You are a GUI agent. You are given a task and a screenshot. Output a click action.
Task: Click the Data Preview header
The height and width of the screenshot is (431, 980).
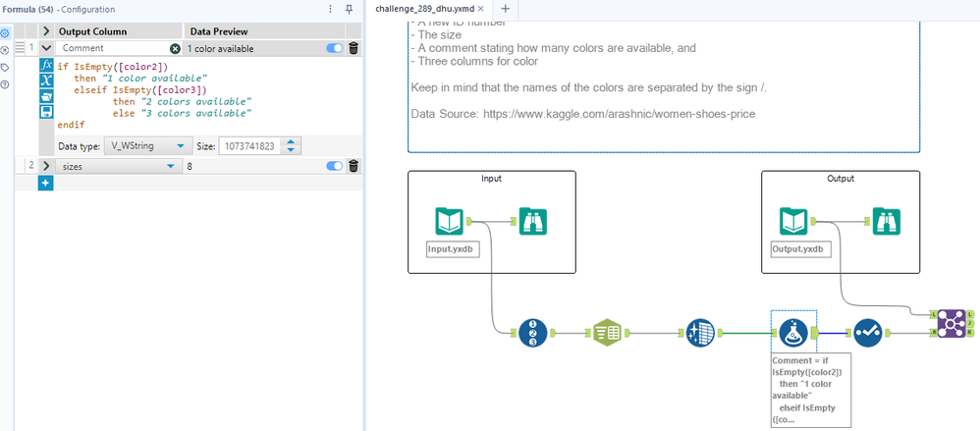pyautogui.click(x=219, y=31)
